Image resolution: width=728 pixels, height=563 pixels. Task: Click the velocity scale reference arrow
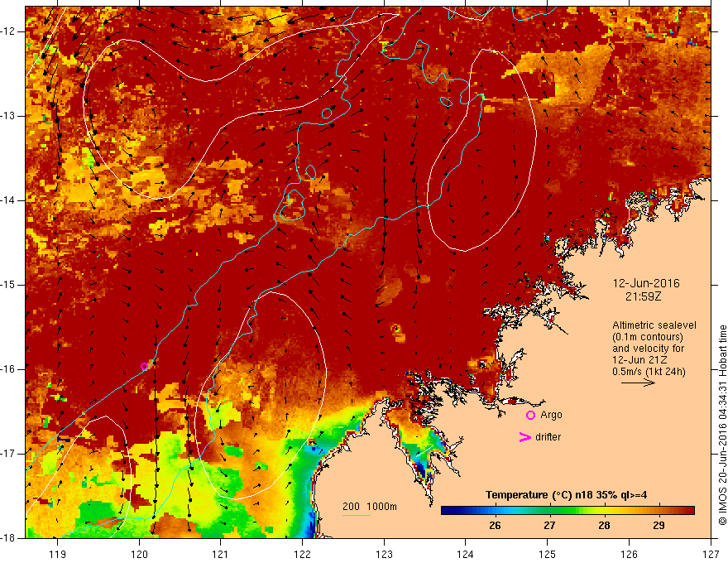coord(638,383)
